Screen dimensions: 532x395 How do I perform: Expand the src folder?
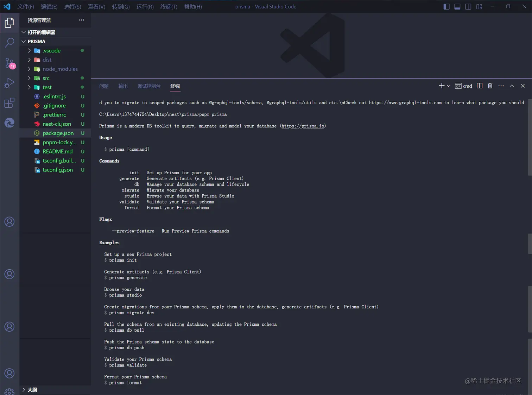pos(55,78)
